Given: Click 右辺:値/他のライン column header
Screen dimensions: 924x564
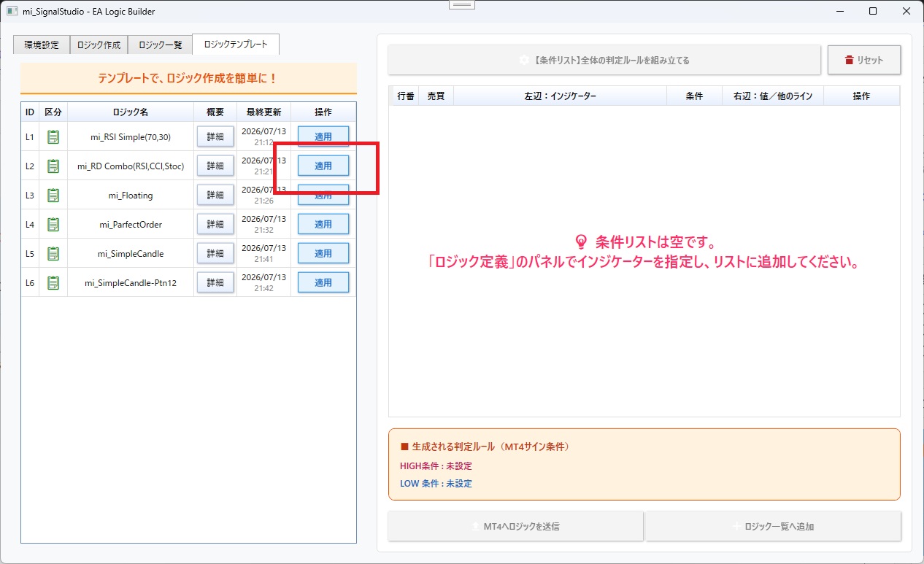Looking at the screenshot, I should tap(772, 96).
